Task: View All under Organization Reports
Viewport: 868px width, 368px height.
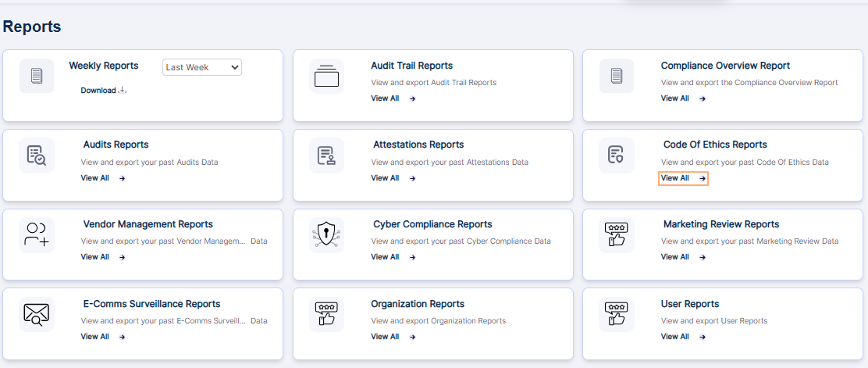Action: point(385,337)
